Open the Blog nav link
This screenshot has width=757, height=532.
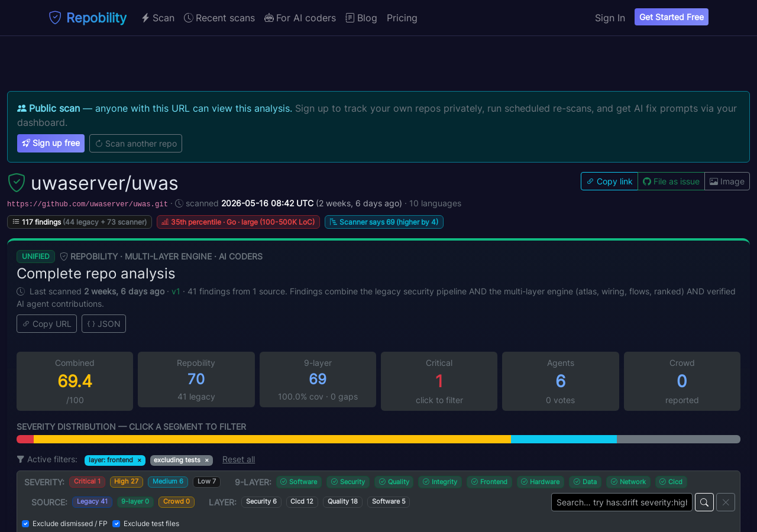point(361,18)
